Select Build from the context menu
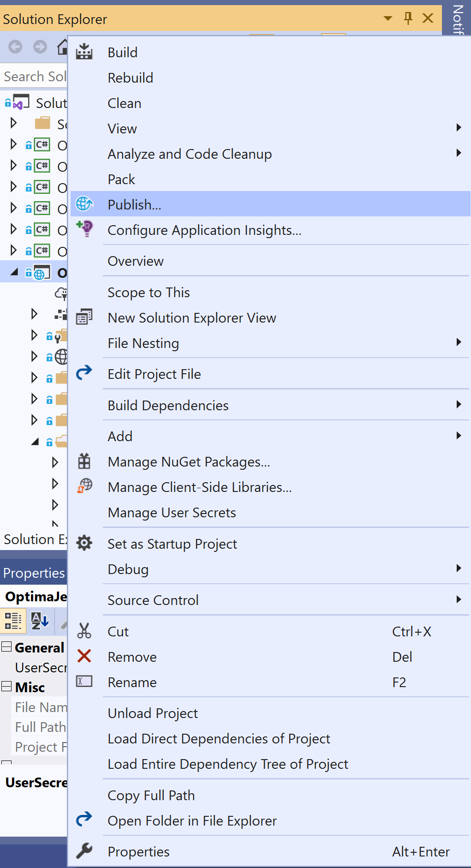The height and width of the screenshot is (868, 471). click(270, 52)
